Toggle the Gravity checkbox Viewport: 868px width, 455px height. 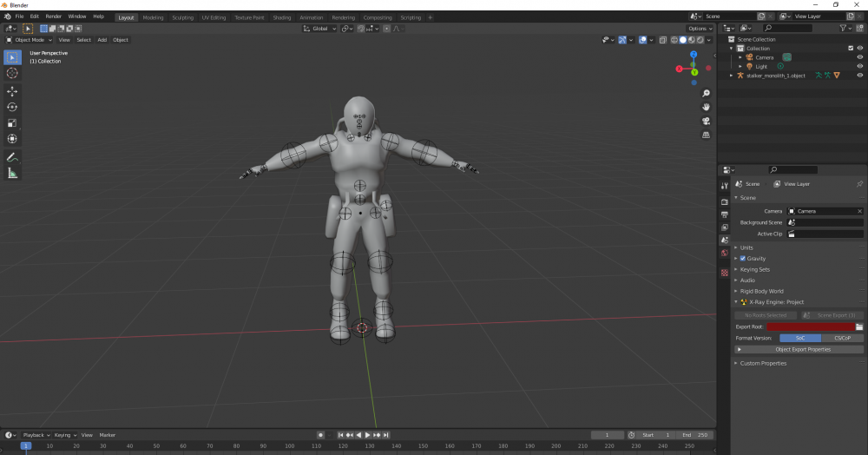click(743, 259)
